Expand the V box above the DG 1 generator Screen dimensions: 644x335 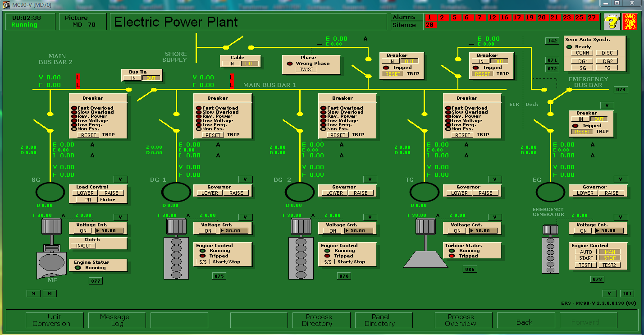245,179
